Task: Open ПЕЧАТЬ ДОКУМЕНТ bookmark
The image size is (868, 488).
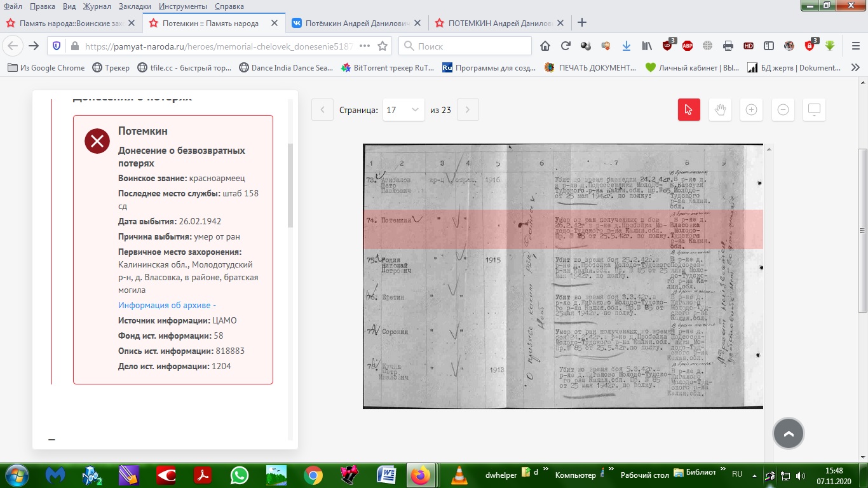Action: tap(591, 68)
